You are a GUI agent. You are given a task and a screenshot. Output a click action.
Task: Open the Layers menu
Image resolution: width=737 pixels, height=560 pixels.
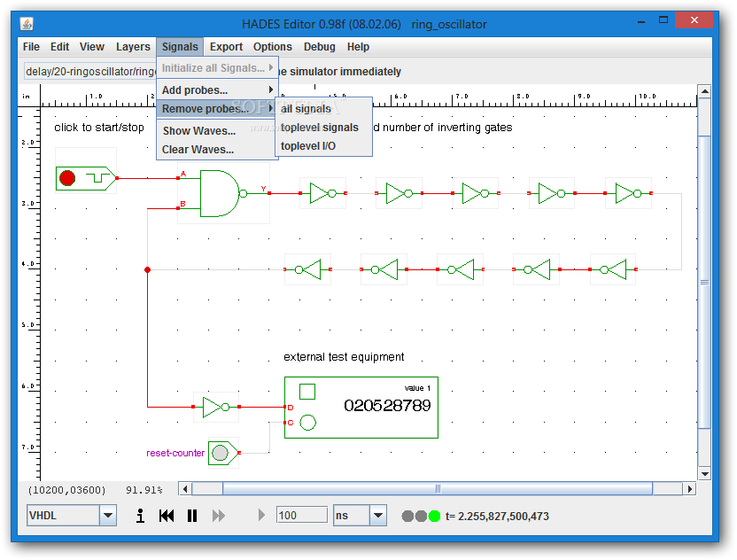click(133, 47)
